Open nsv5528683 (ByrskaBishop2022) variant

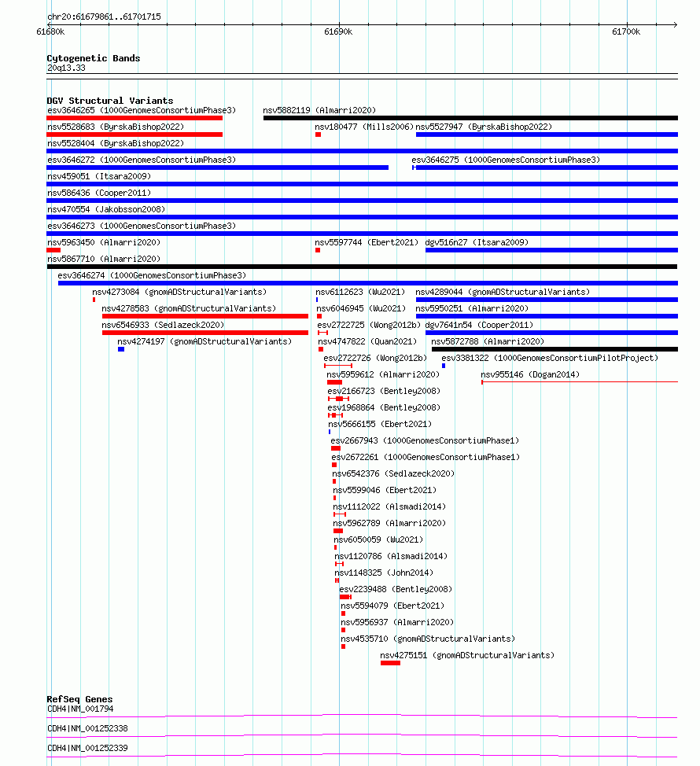(116, 127)
